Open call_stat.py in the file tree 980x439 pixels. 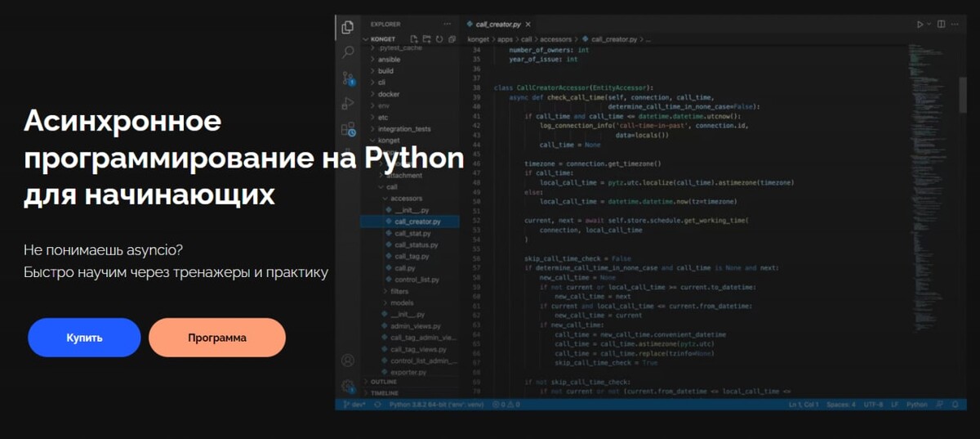tap(412, 233)
